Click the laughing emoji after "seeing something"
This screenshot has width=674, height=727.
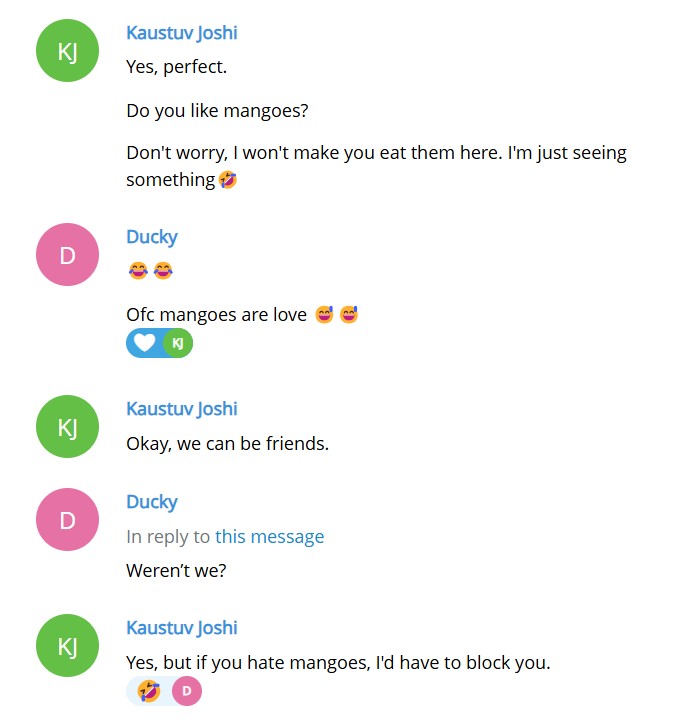228,180
